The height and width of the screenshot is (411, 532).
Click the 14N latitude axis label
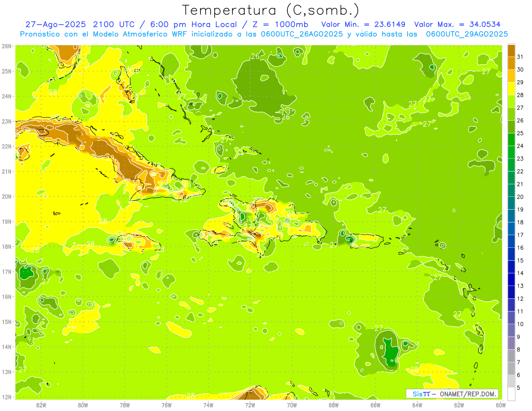point(7,347)
